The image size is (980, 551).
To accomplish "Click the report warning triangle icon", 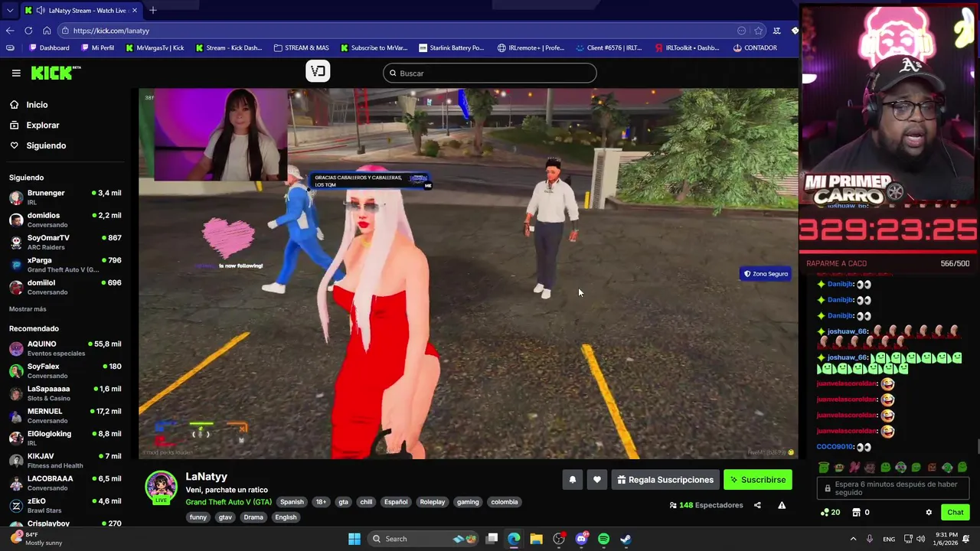I will (x=782, y=505).
